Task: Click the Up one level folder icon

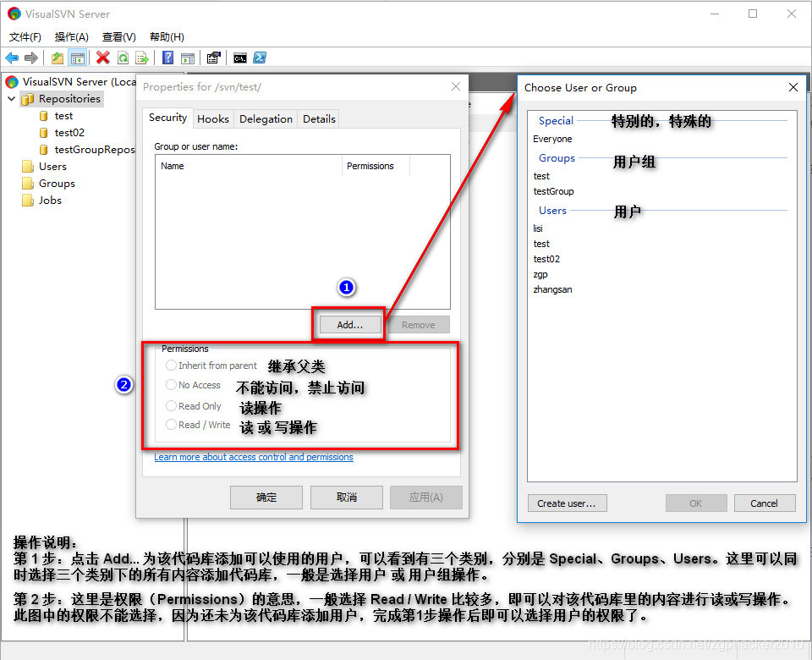Action: [58, 58]
